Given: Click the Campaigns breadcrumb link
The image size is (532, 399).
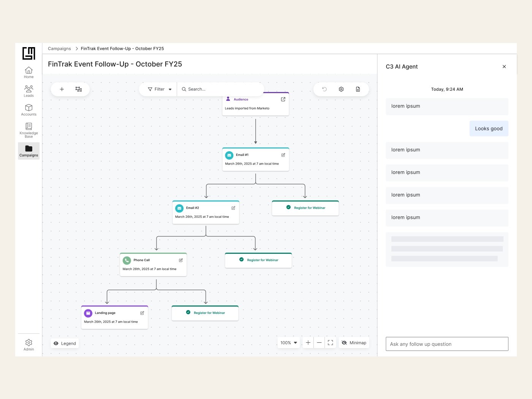Looking at the screenshot, I should pyautogui.click(x=59, y=49).
